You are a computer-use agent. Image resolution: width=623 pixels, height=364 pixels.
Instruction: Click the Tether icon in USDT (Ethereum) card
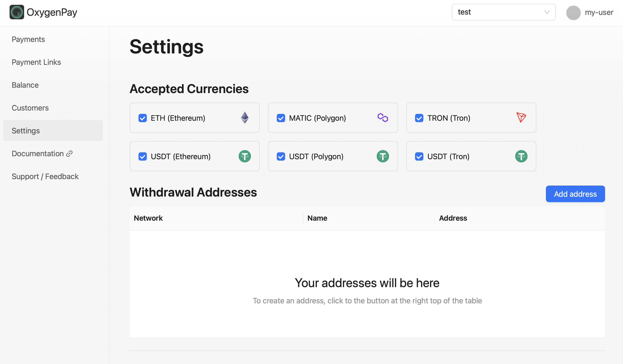tap(245, 156)
